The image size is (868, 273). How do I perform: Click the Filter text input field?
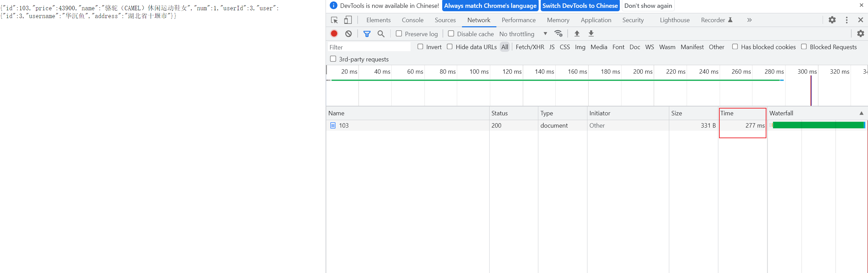coord(369,47)
